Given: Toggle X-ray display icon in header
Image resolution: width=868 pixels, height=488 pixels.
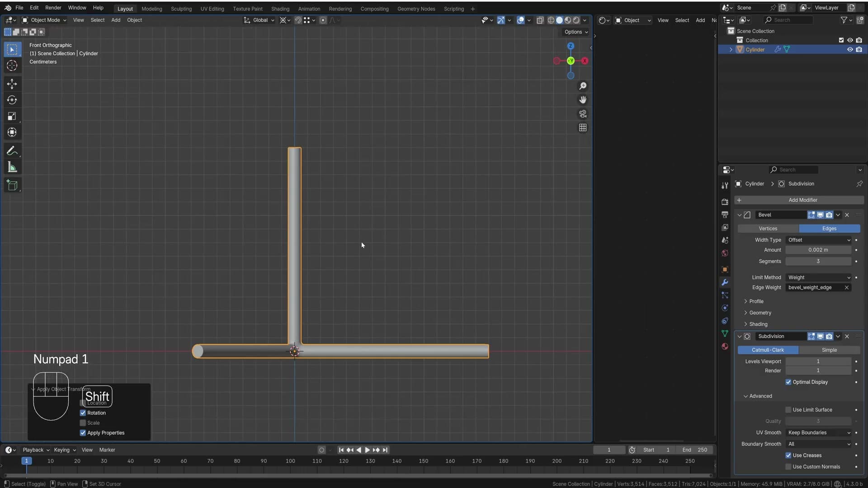Looking at the screenshot, I should coord(540,20).
